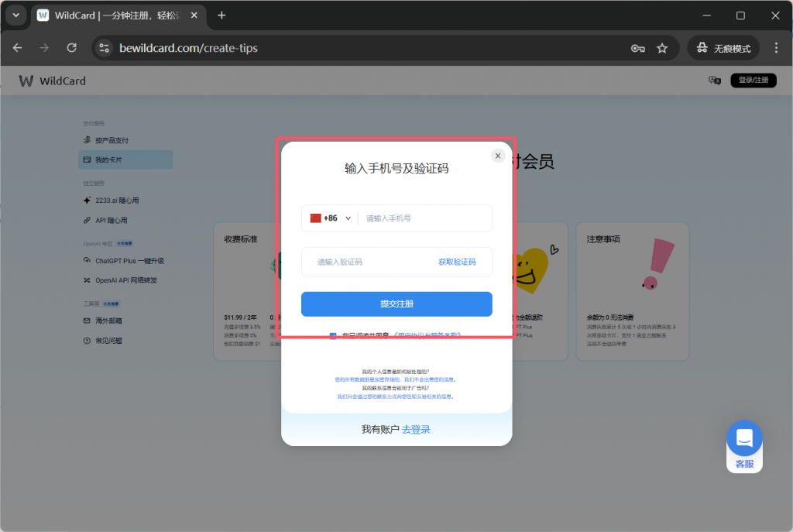Image resolution: width=793 pixels, height=532 pixels.
Task: Close the phone verification dialog
Action: tap(498, 156)
